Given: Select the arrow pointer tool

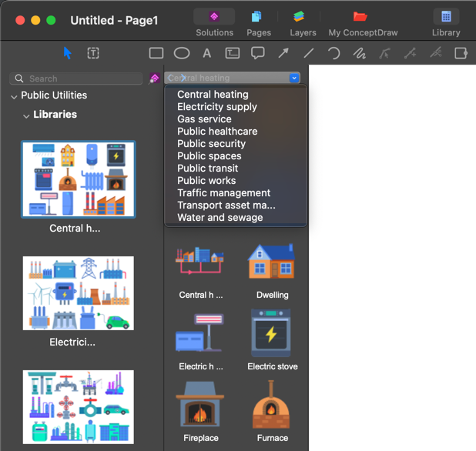Looking at the screenshot, I should [x=67, y=53].
